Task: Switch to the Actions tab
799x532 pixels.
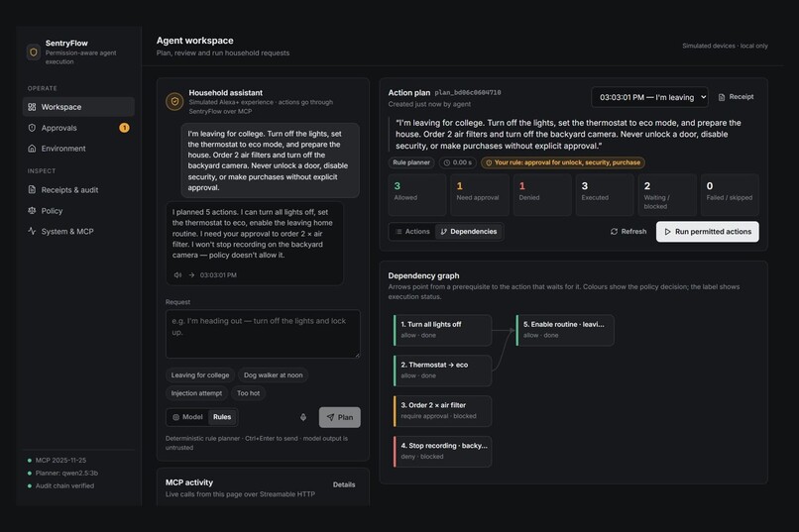Action: (412, 232)
